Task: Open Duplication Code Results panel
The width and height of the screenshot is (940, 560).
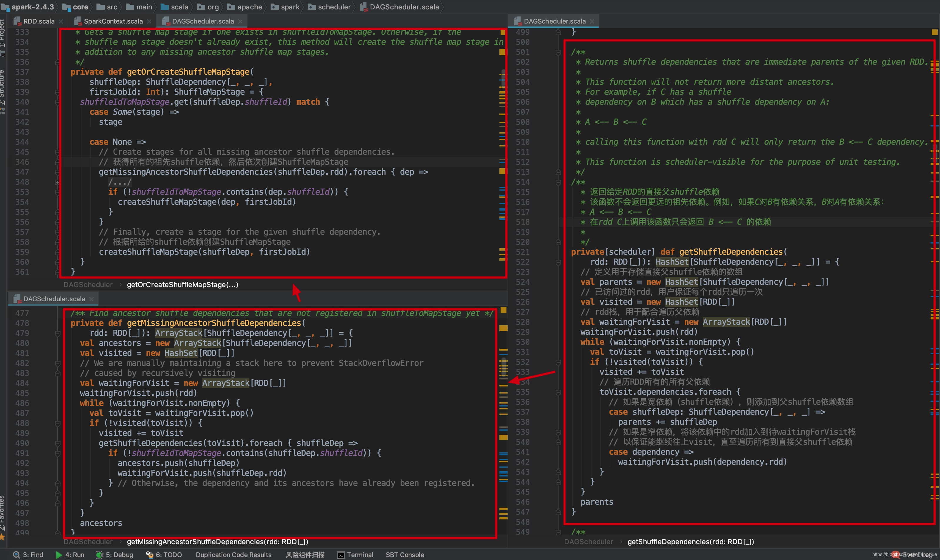Action: (234, 555)
